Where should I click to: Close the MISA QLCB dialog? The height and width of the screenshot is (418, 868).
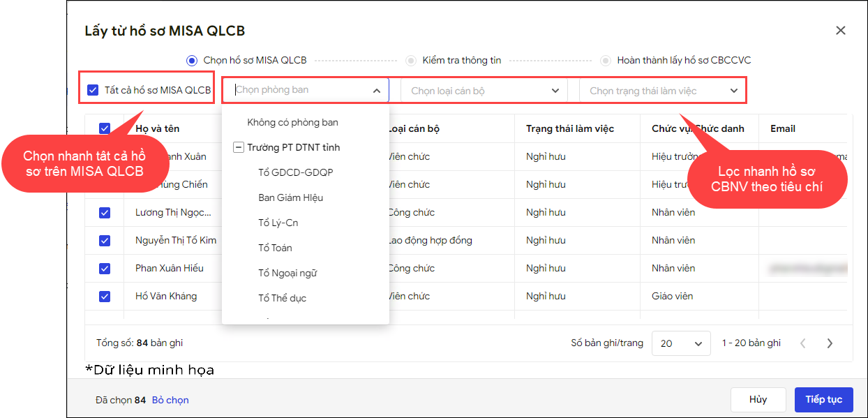(x=840, y=31)
